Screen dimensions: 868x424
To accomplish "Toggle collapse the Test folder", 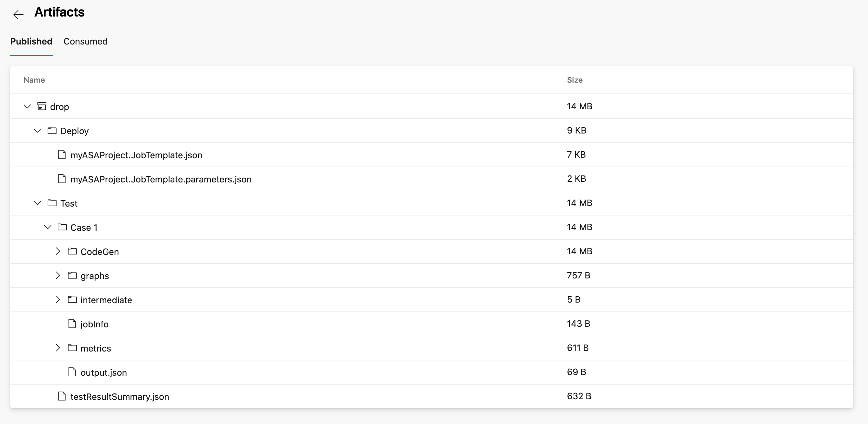I will pos(37,203).
